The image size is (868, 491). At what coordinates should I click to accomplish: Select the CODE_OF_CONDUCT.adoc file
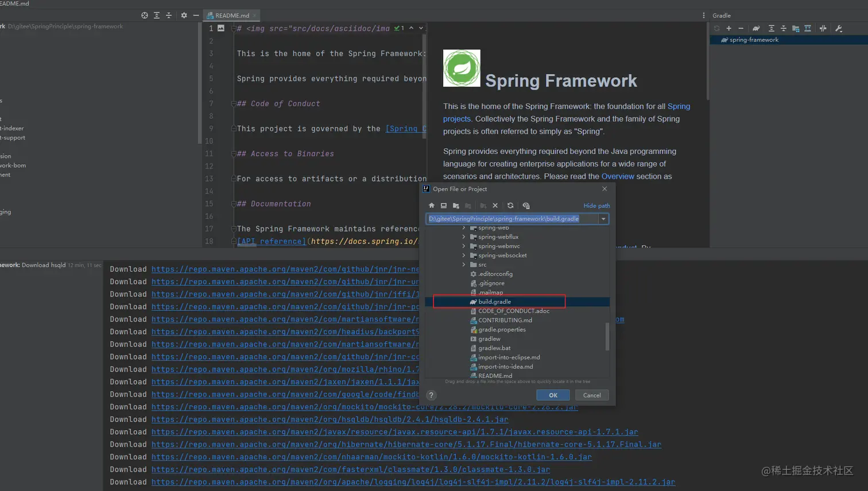click(510, 311)
